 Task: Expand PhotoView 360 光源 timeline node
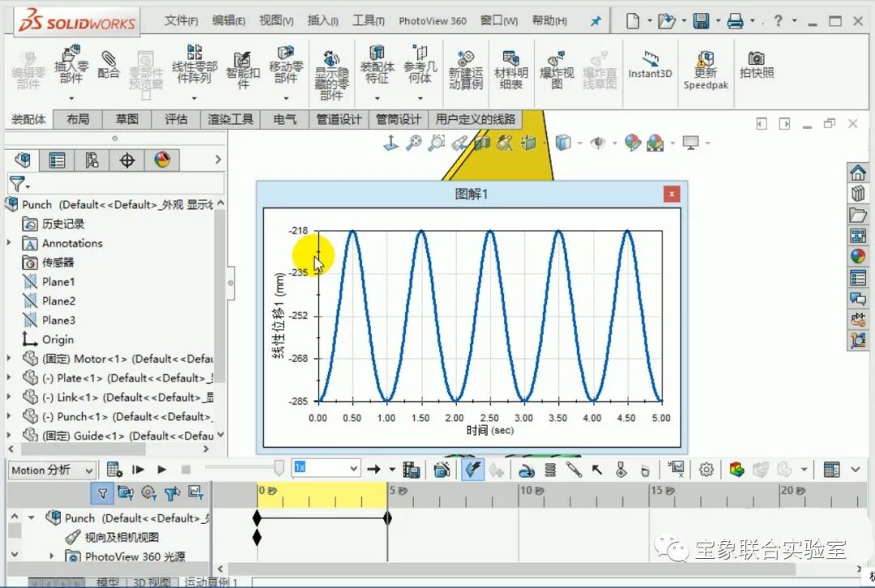51,556
